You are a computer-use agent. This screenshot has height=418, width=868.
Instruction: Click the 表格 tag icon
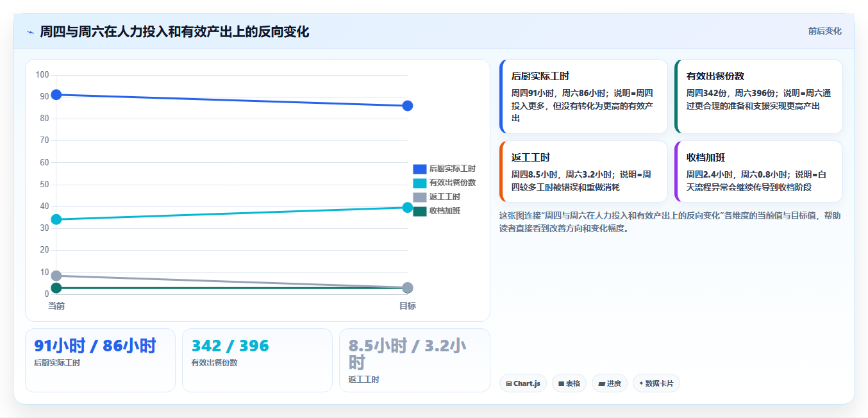tap(561, 383)
